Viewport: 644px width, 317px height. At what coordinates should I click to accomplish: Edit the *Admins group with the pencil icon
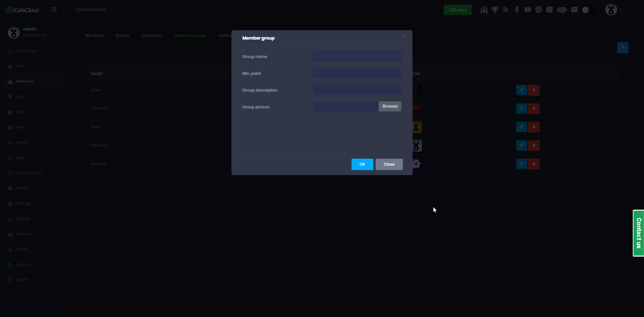tap(522, 109)
